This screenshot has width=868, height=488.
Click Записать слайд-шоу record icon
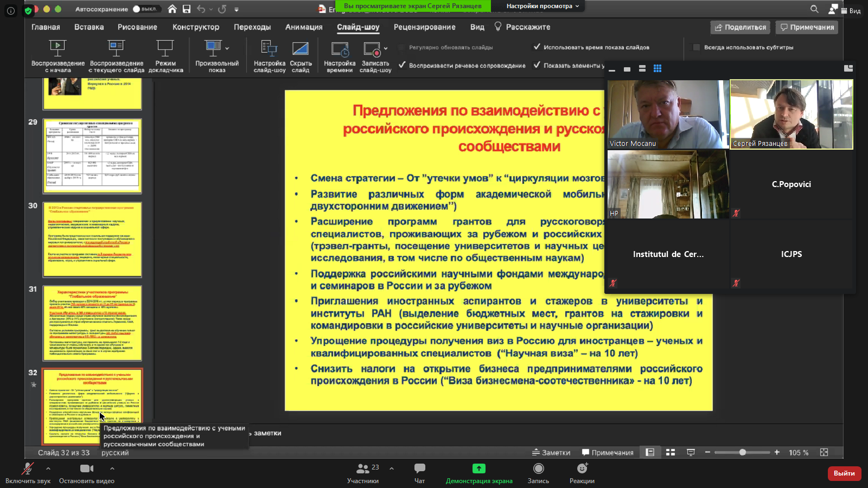coord(372,49)
